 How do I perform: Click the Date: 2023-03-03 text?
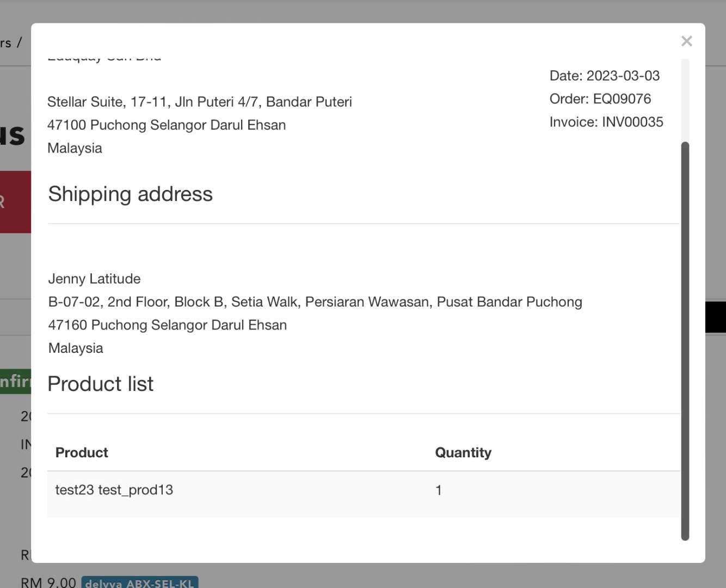pos(604,76)
